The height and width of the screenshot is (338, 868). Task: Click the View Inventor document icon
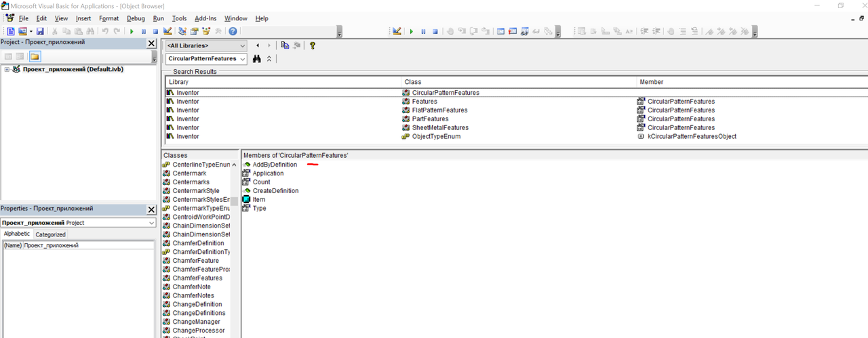[x=11, y=31]
